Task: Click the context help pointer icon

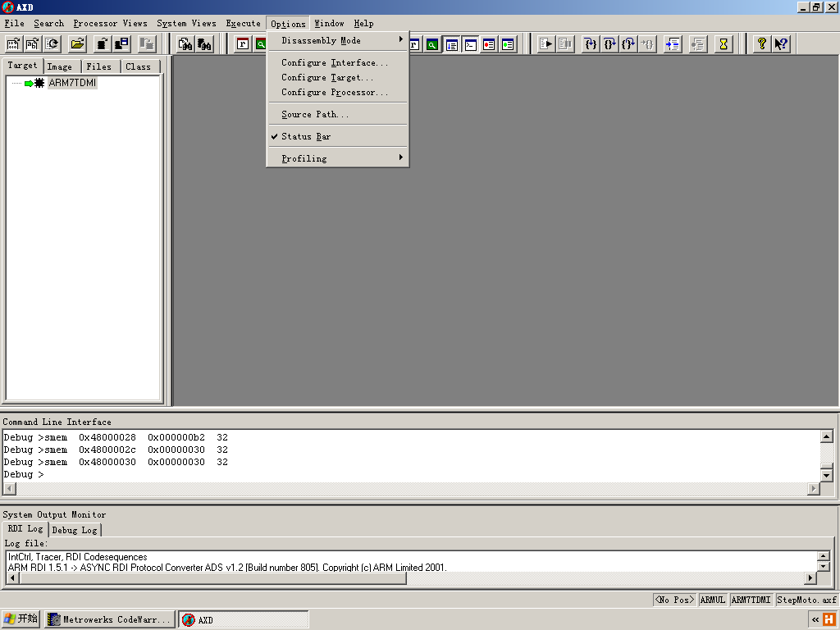Action: coord(781,44)
